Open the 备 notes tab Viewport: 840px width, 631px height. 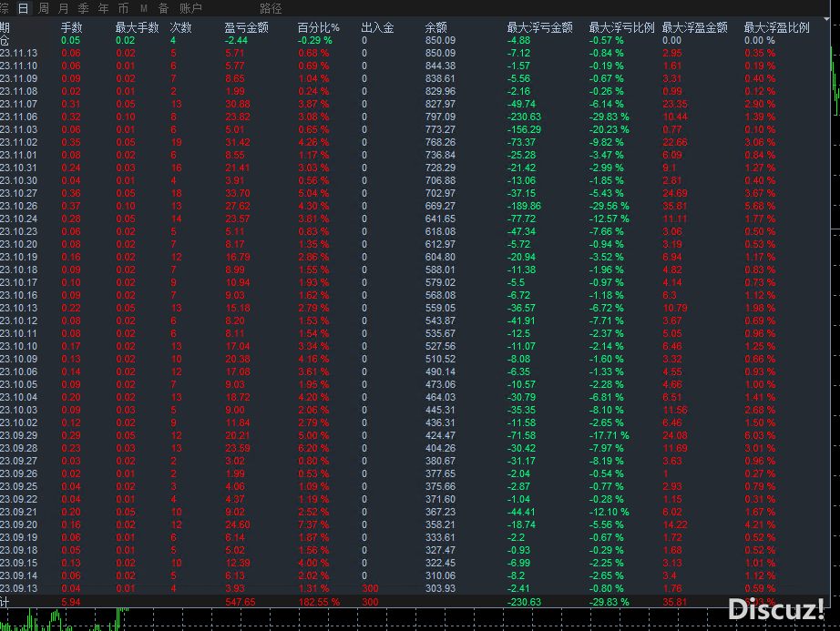point(163,8)
